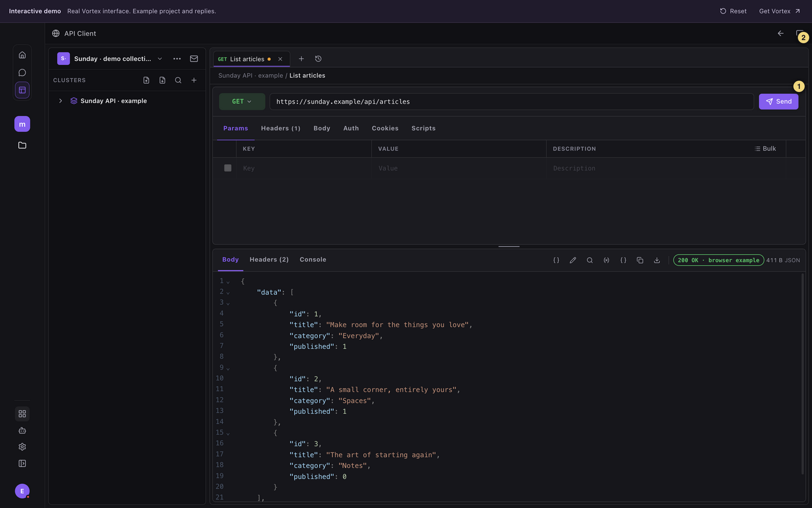Click the envelope icon beside collection name
The image size is (812, 508).
click(x=194, y=59)
